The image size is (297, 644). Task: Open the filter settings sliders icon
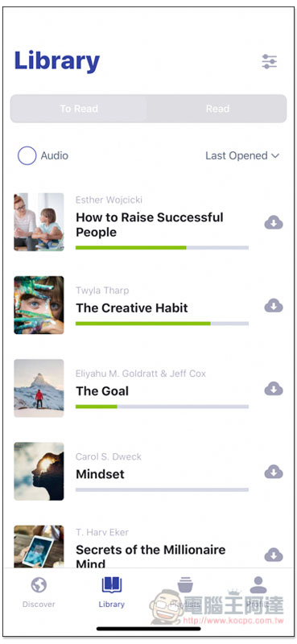tap(270, 62)
